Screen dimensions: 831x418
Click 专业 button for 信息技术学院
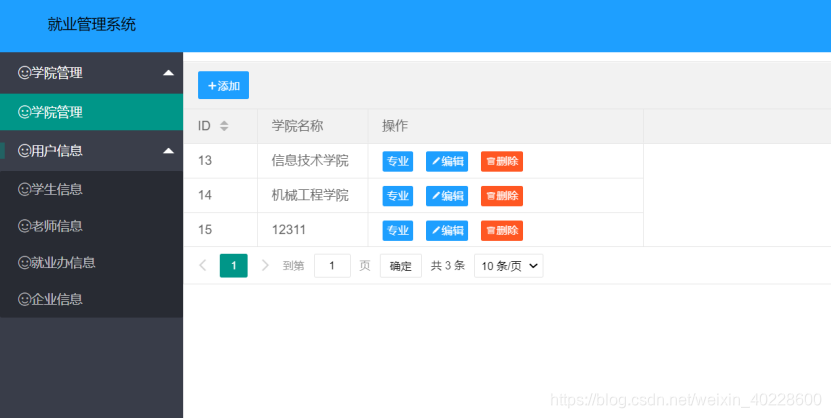397,162
